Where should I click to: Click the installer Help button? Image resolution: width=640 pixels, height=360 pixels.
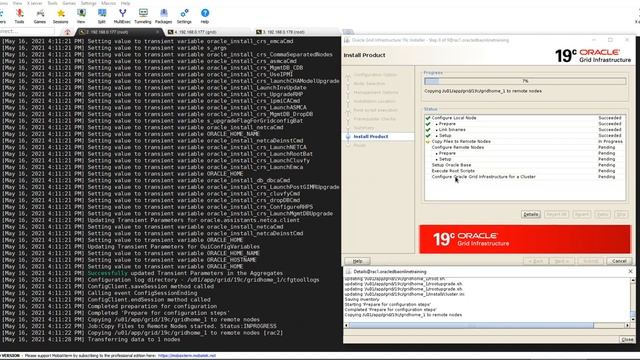(358, 261)
